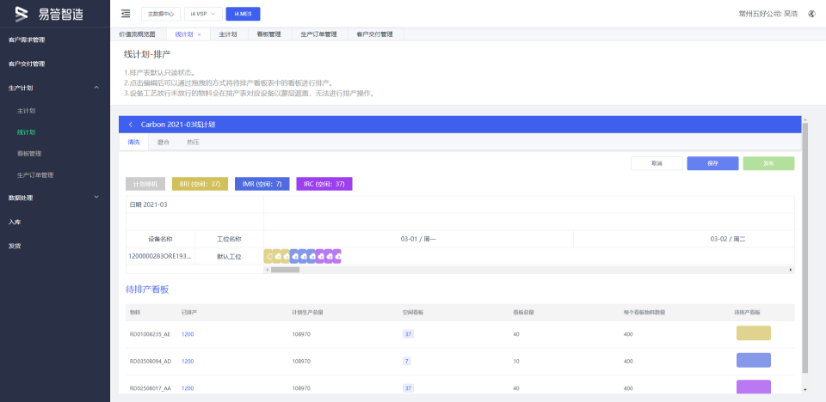Select the third blue kanban card on 03-01
The height and width of the screenshot is (402, 826).
311,257
